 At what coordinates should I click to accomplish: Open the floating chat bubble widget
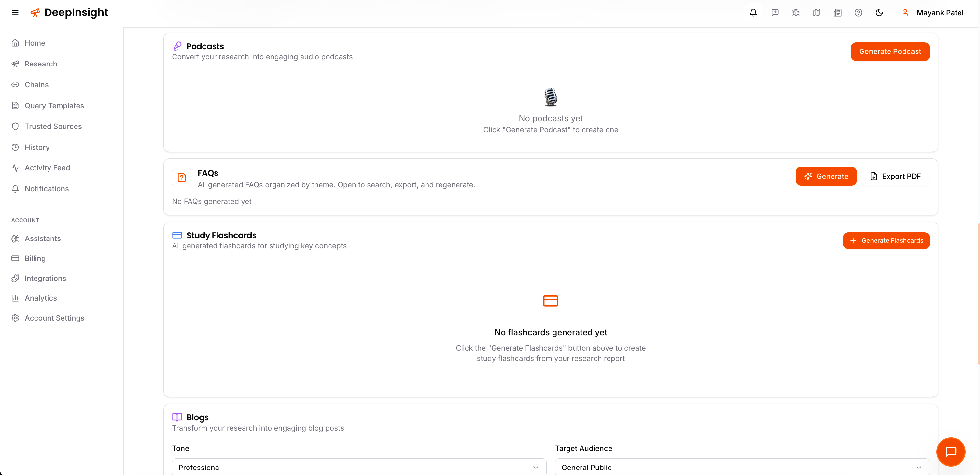(951, 452)
